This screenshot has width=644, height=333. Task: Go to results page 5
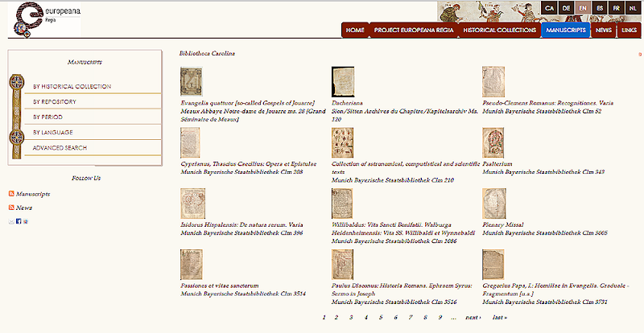pyautogui.click(x=381, y=318)
